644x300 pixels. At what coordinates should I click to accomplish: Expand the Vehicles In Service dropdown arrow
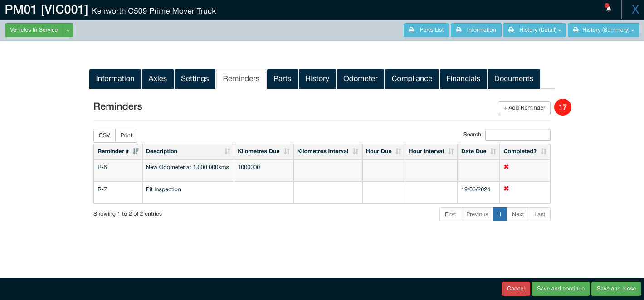67,30
